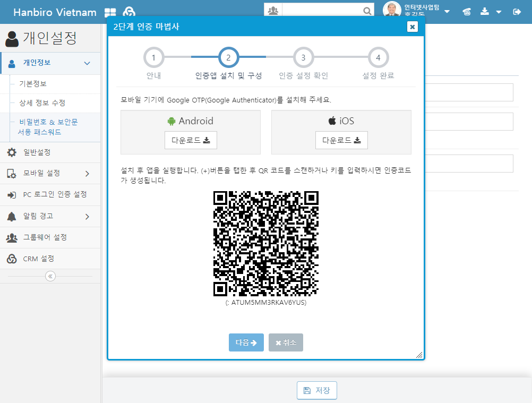
Task: Open 일반설정 menu item
Action: tap(50, 152)
